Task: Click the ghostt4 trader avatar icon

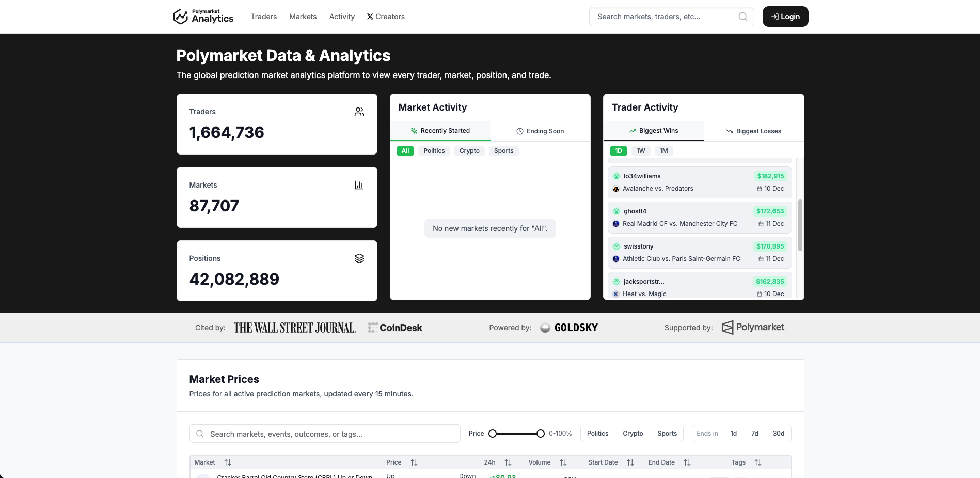Action: [x=617, y=211]
